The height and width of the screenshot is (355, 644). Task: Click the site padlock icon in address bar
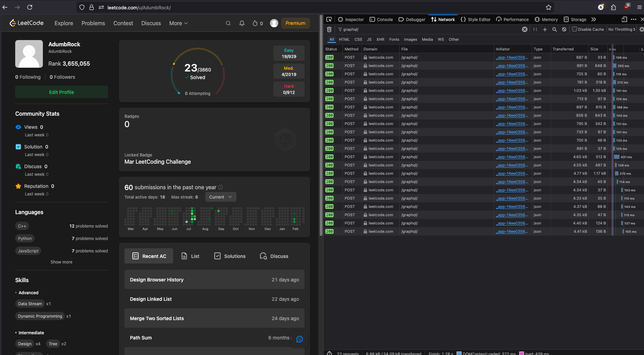pos(92,7)
